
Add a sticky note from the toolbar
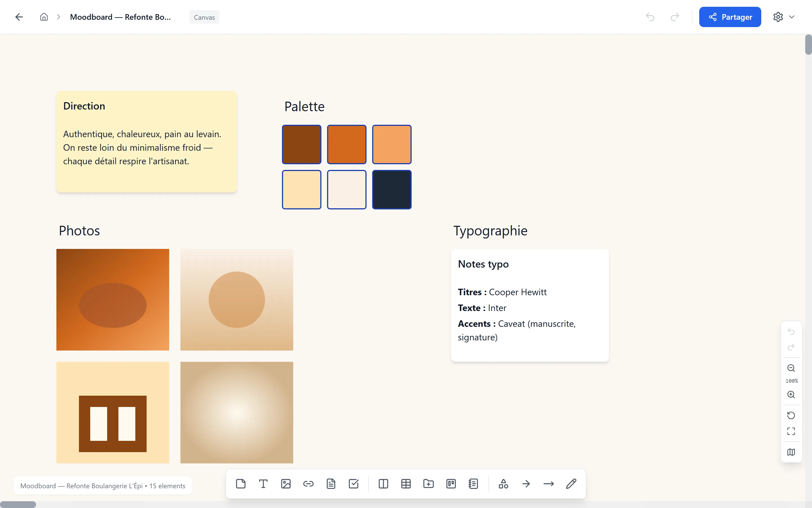point(240,484)
